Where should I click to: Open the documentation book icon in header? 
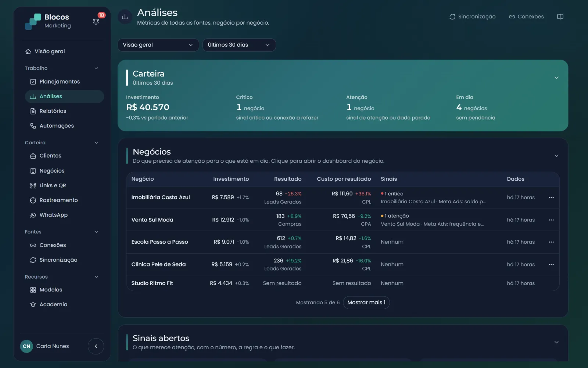pyautogui.click(x=560, y=17)
